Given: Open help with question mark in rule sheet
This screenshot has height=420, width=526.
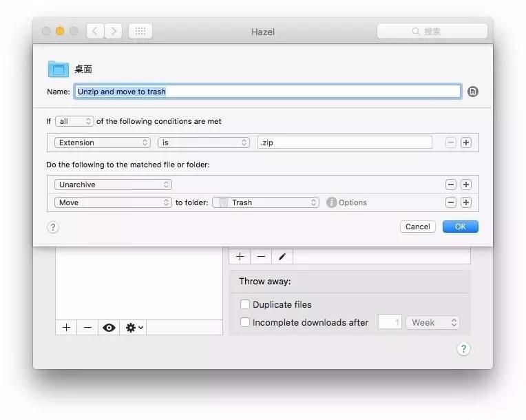Looking at the screenshot, I should [52, 227].
